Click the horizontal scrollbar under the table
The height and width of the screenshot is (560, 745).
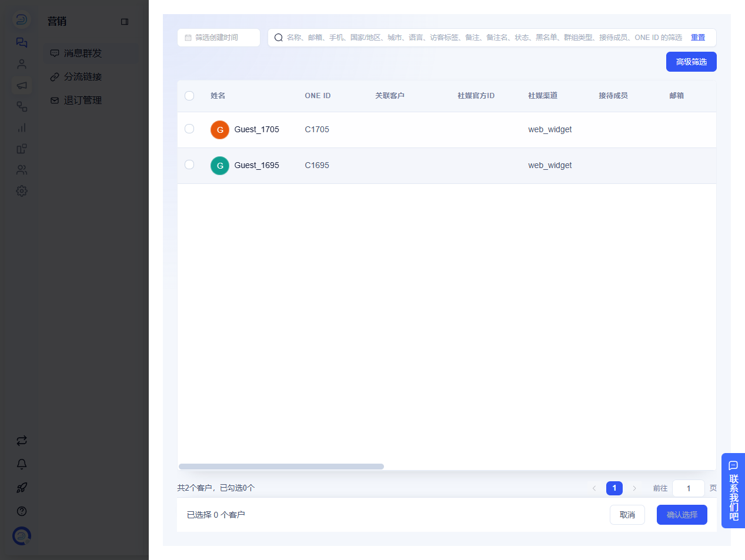(x=281, y=467)
